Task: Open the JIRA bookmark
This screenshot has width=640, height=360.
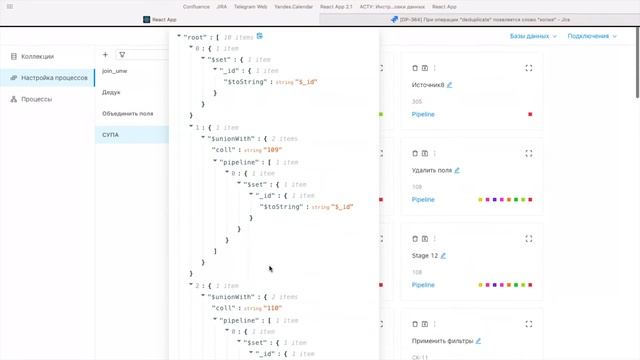Action: coord(222,7)
